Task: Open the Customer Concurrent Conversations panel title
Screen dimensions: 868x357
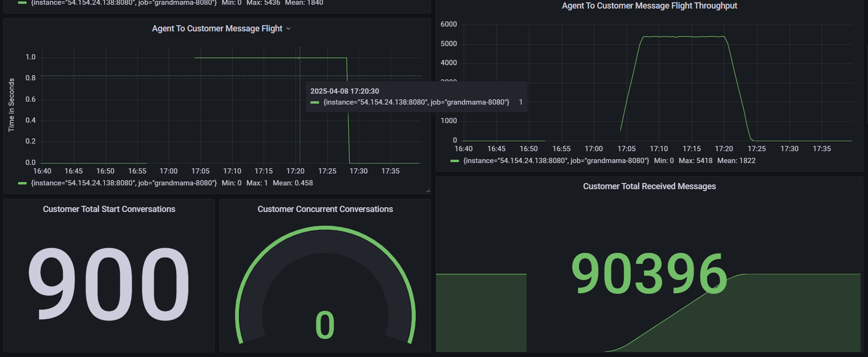Action: coord(325,209)
